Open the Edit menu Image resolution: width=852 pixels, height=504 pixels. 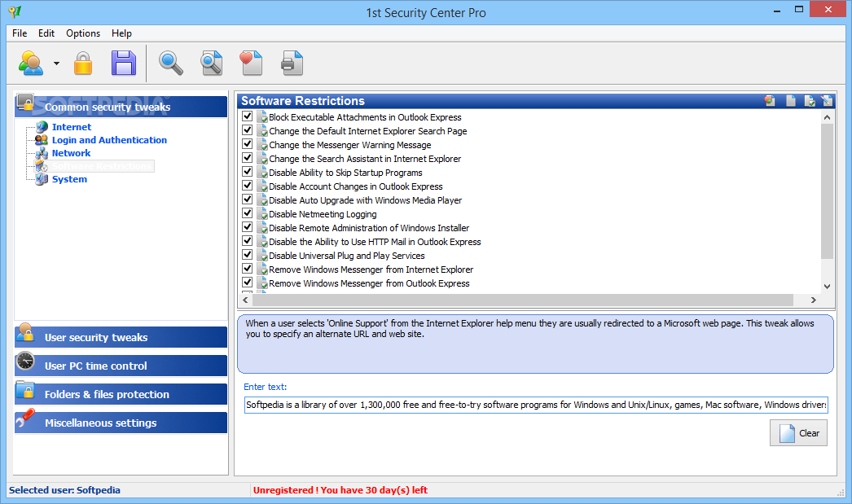point(46,33)
